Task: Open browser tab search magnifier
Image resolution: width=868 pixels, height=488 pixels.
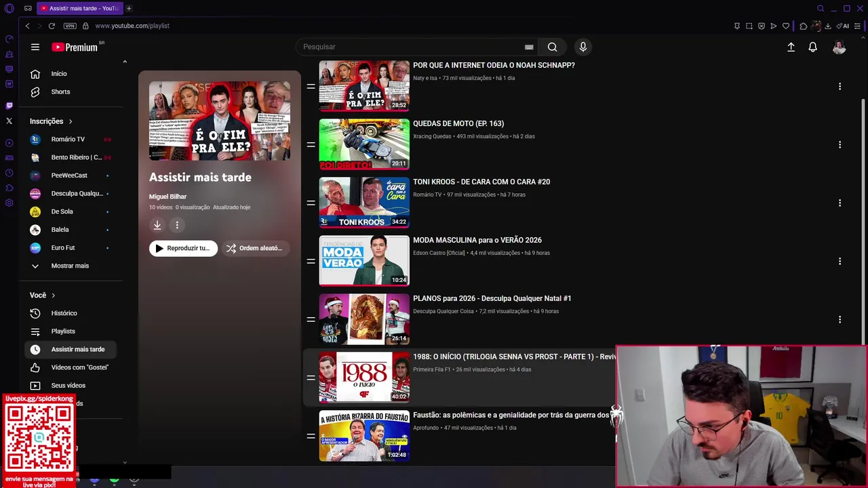Action: pos(821,8)
